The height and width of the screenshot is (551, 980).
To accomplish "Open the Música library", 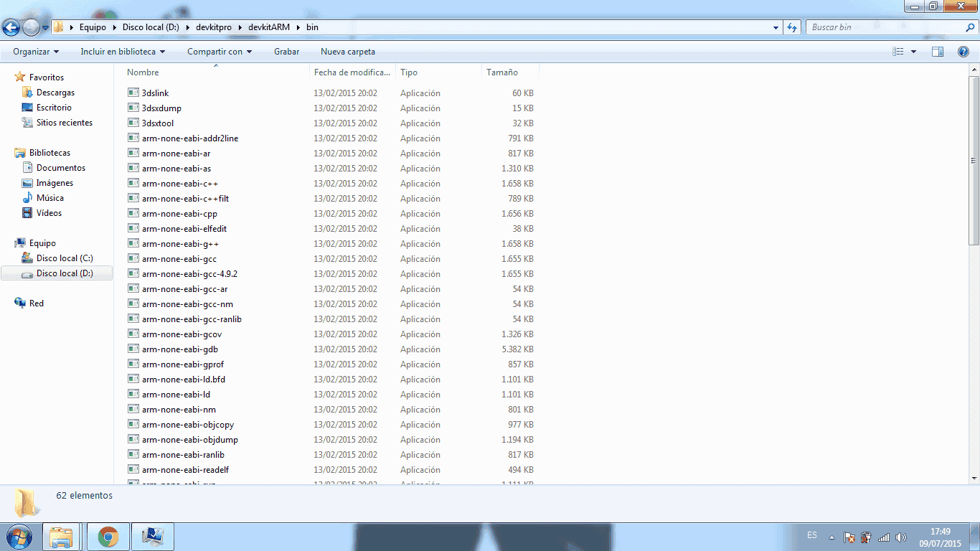I will click(x=50, y=198).
